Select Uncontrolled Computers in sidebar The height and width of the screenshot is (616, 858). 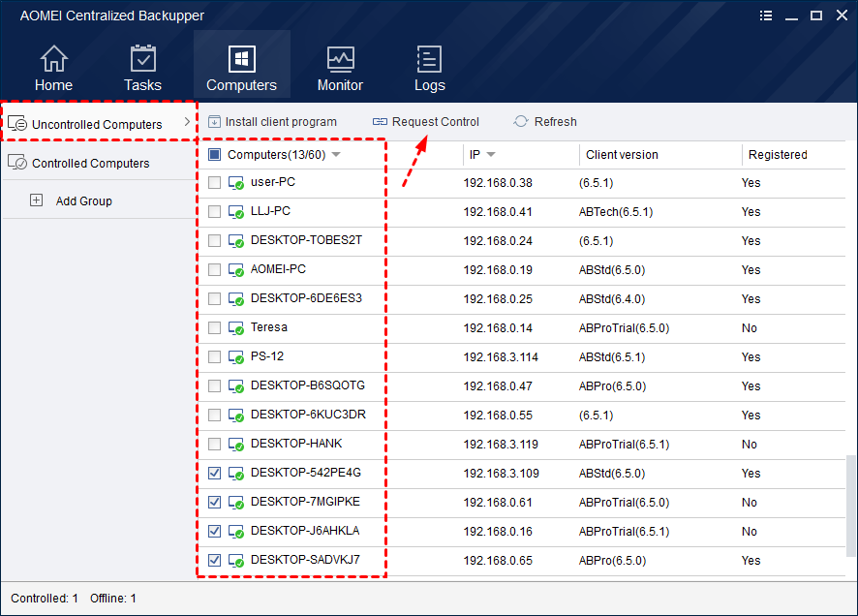(x=99, y=121)
